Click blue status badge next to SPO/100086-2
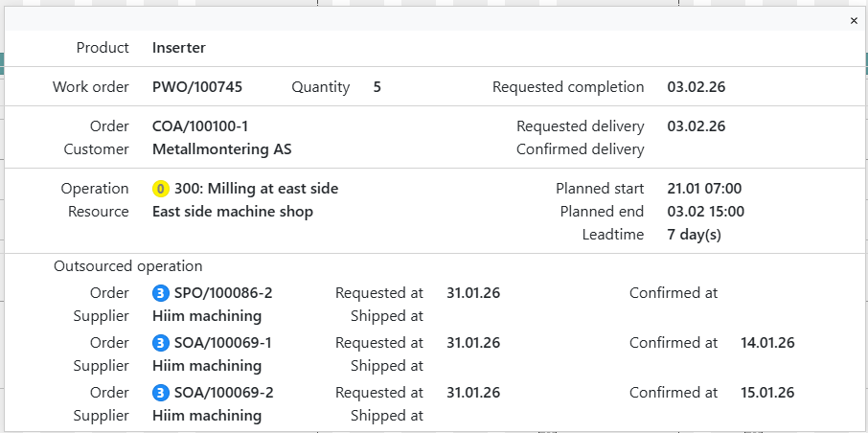Image resolution: width=868 pixels, height=433 pixels. pyautogui.click(x=160, y=293)
